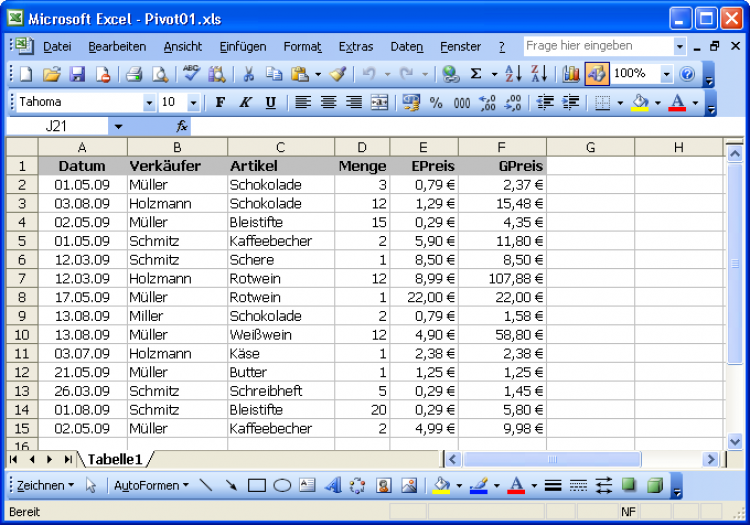Screen dimensions: 750x525
Task: Toggle italic formatting
Action: [x=245, y=102]
